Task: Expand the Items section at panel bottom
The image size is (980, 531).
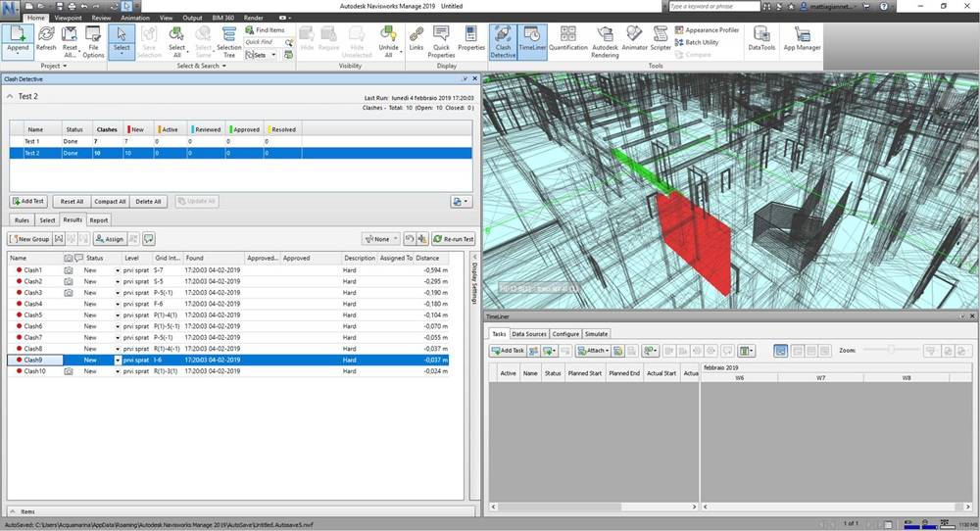Action: (x=12, y=511)
